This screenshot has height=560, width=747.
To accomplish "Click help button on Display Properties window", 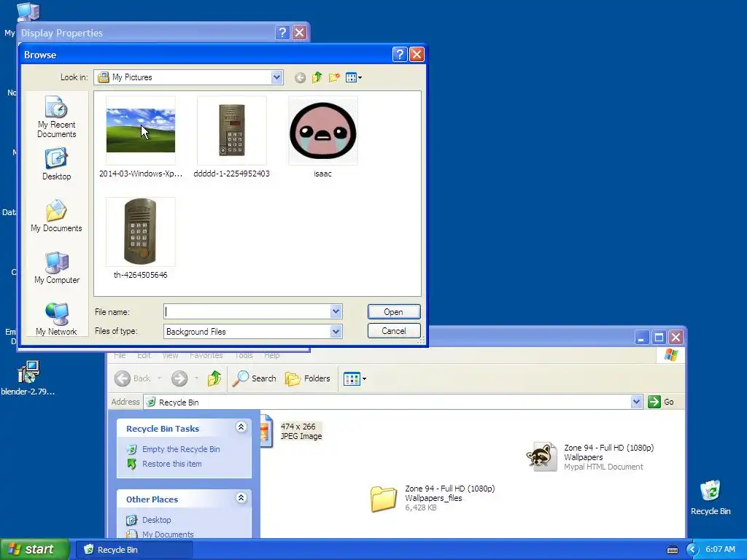I will pyautogui.click(x=282, y=32).
